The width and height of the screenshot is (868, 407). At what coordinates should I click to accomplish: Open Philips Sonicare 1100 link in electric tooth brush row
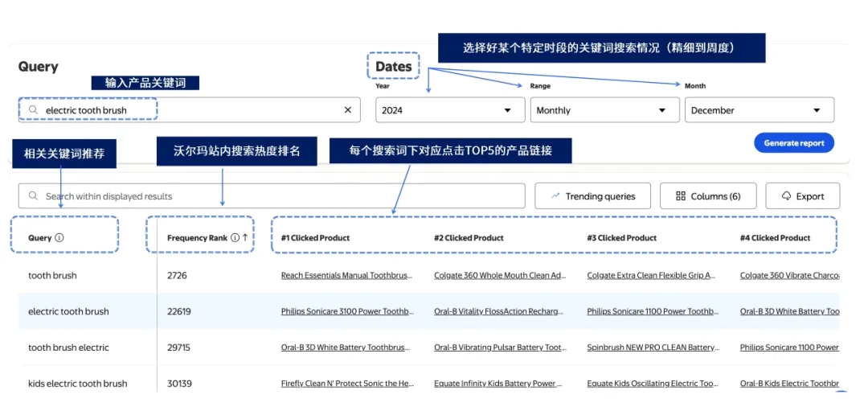653,311
